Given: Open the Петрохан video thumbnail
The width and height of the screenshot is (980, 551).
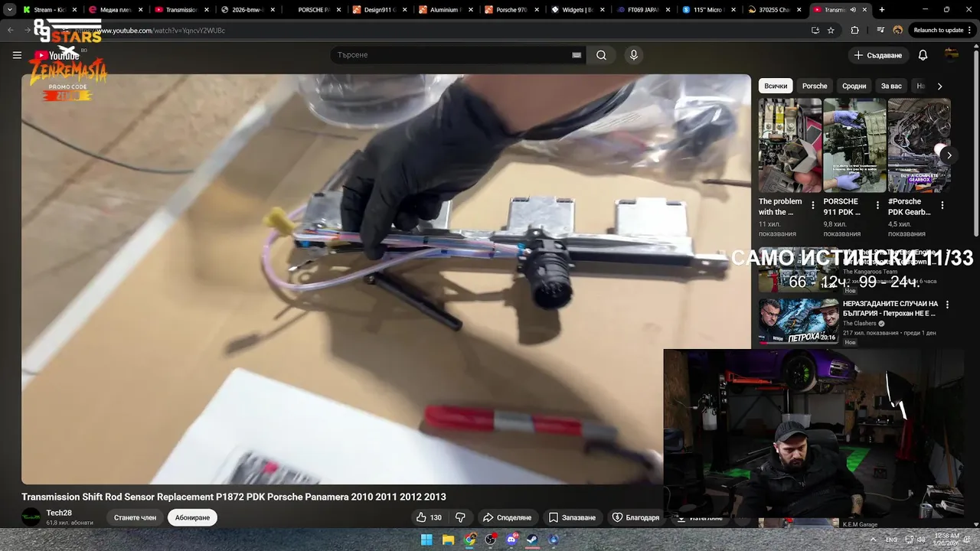Looking at the screenshot, I should [798, 320].
